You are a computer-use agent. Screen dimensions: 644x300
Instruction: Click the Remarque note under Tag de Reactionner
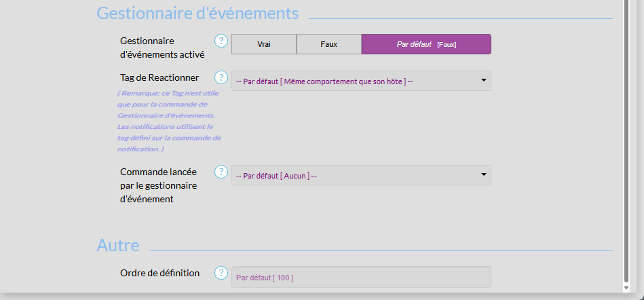click(169, 121)
